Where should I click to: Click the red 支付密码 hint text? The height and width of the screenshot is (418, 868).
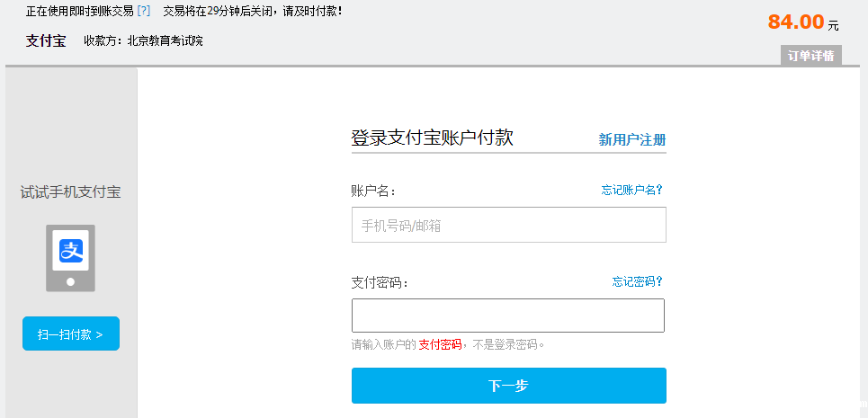[440, 344]
